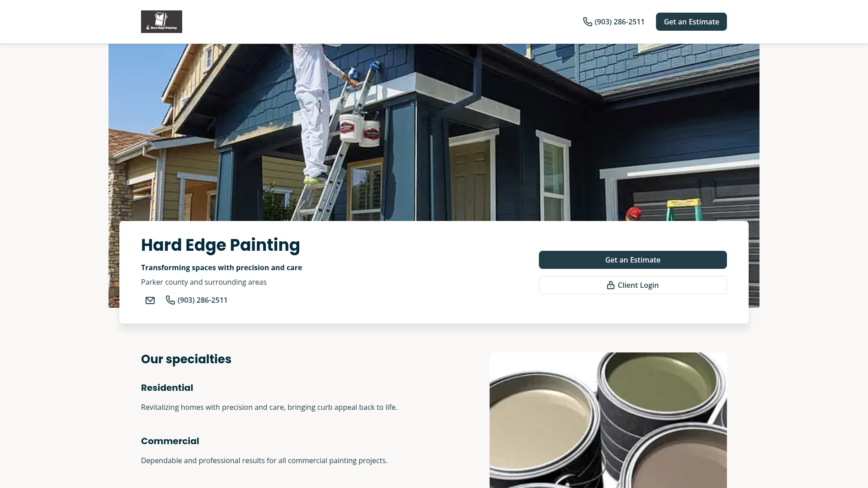Select the Residential specialty heading
The width and height of the screenshot is (868, 488).
[x=167, y=388]
